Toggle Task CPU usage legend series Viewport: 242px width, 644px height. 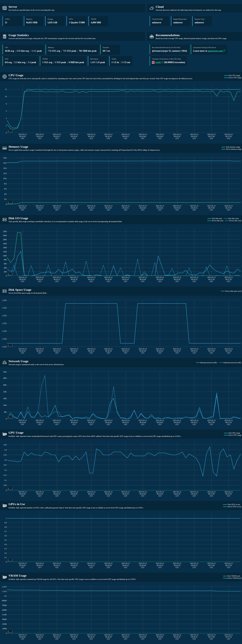pyautogui.click(x=232, y=75)
